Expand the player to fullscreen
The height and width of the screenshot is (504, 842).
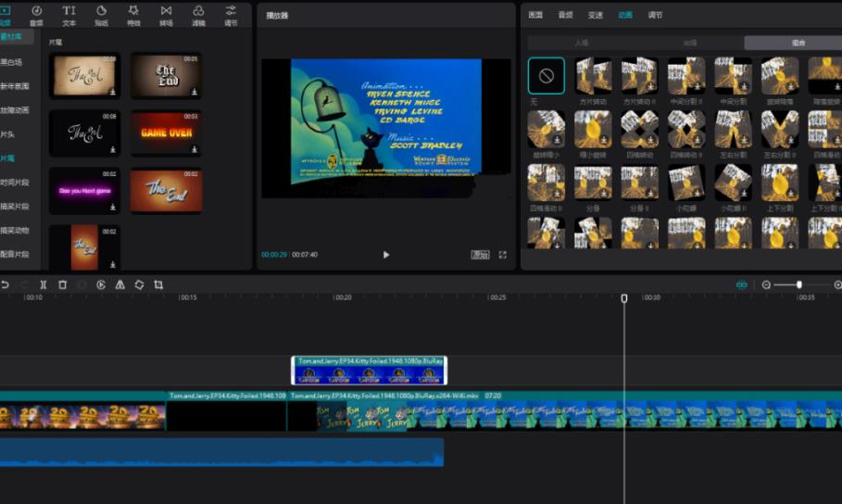pyautogui.click(x=503, y=255)
